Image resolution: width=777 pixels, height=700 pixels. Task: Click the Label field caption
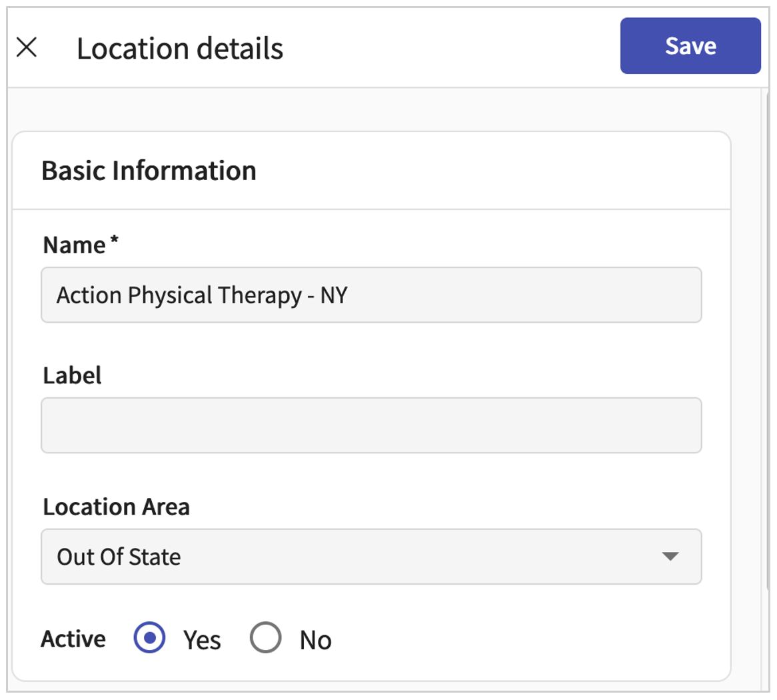point(72,375)
